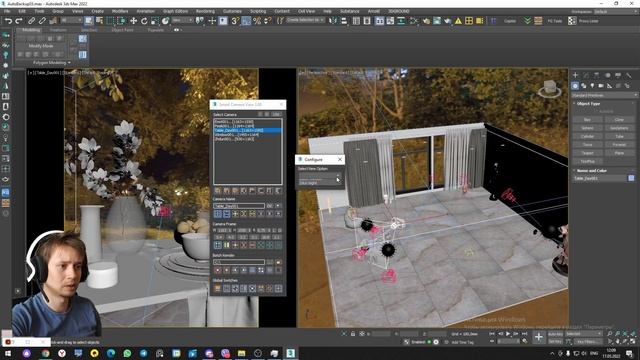Open Telegram from the Windows taskbar

pos(144,353)
